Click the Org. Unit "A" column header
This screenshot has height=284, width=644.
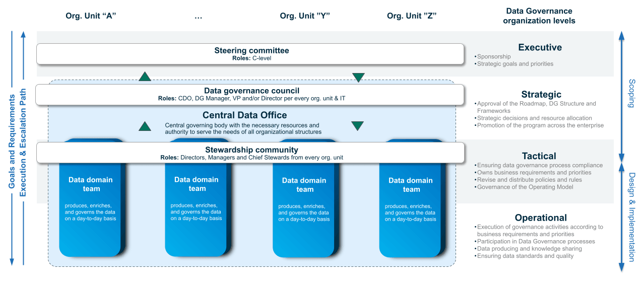(91, 16)
